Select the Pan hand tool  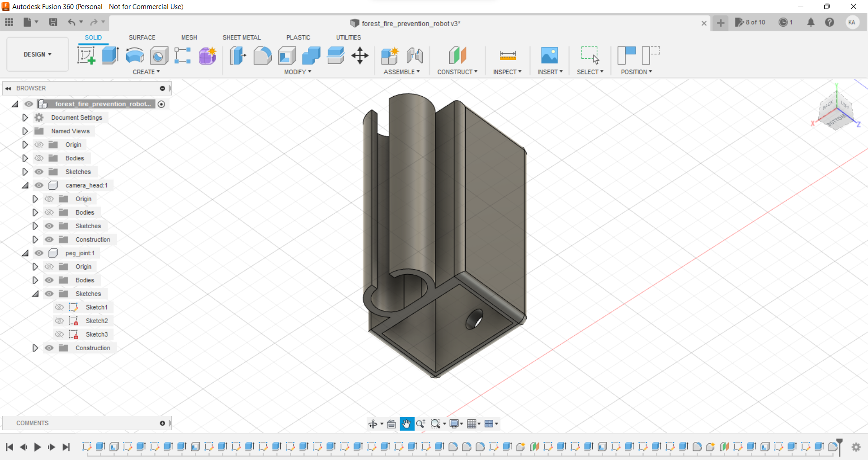tap(407, 424)
